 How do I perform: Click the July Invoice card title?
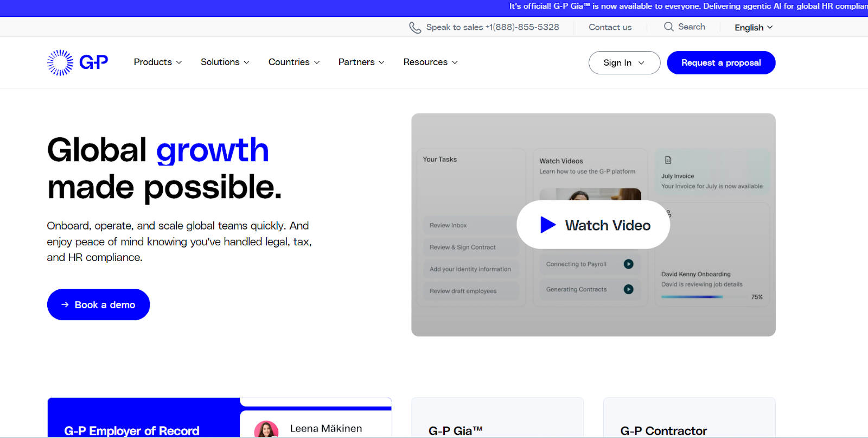pyautogui.click(x=678, y=176)
